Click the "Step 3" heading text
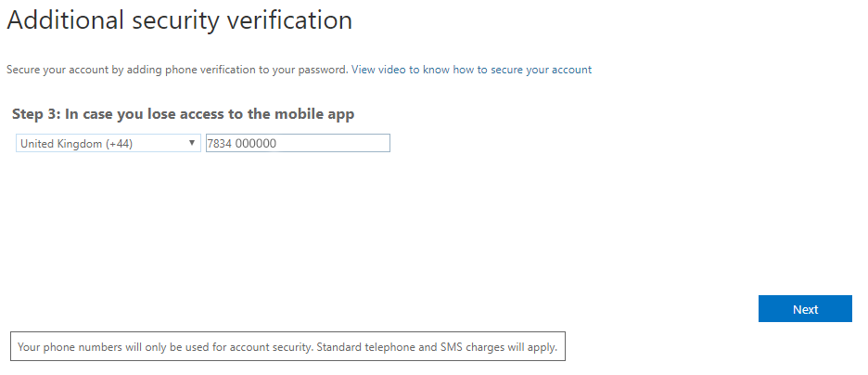This screenshot has height=375, width=868. (35, 114)
